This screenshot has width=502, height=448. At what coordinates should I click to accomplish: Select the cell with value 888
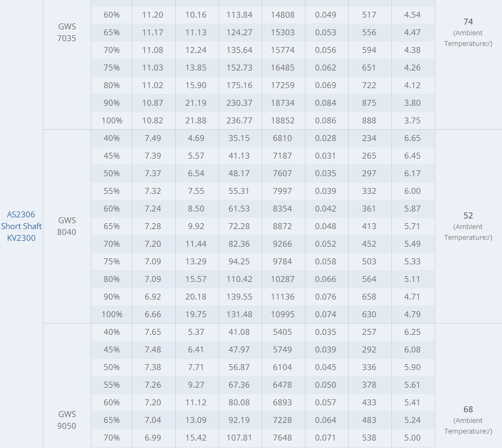point(369,121)
